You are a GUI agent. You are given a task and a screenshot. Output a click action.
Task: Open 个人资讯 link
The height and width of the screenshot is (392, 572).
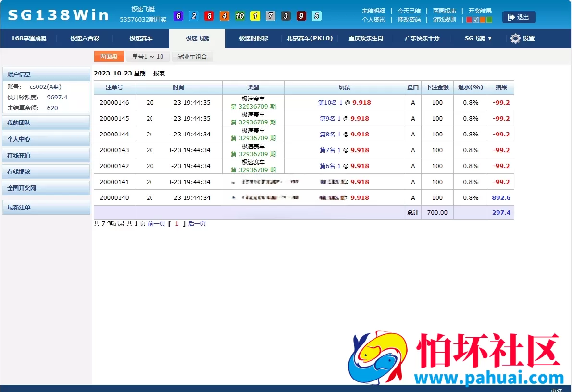(x=373, y=20)
